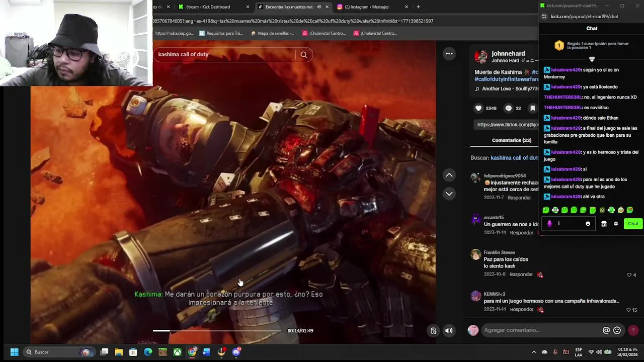
Task: Open Requisitos para Trá... bookmark
Action: (x=221, y=33)
